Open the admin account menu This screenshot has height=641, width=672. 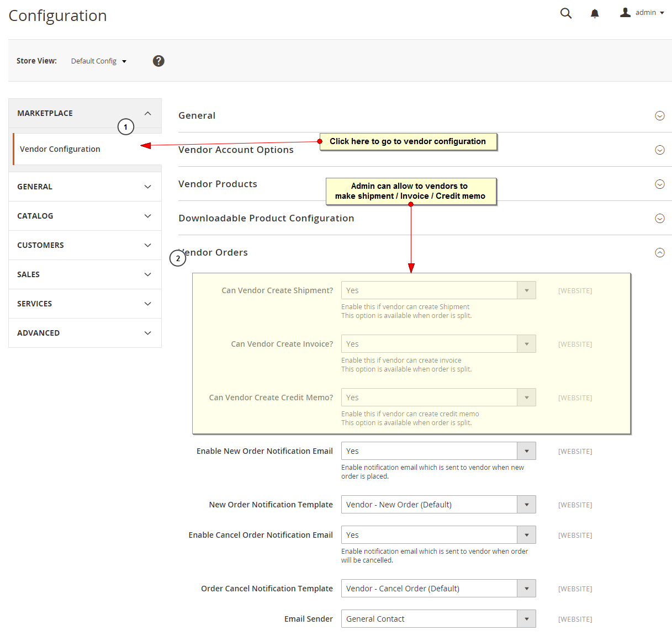tap(642, 13)
